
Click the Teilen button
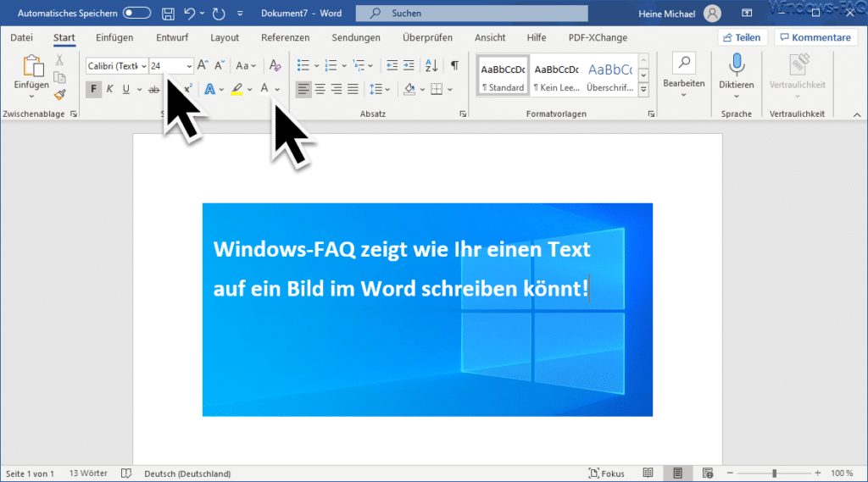pyautogui.click(x=742, y=37)
